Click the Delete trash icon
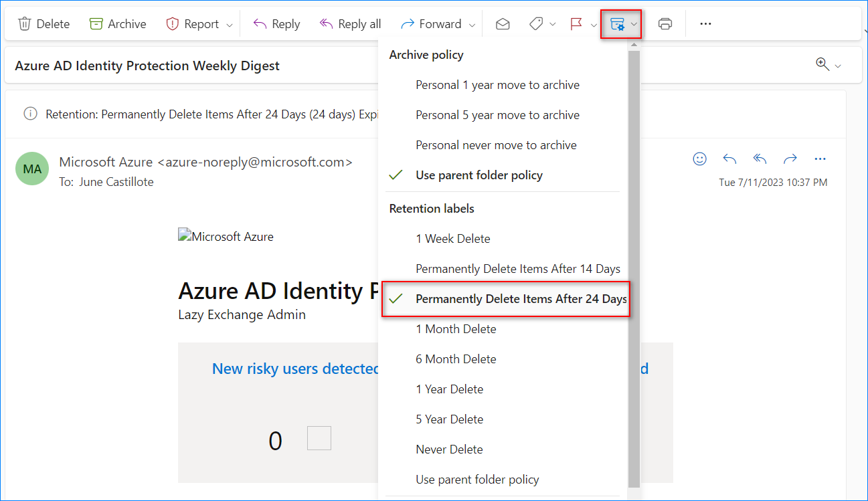The image size is (868, 501). click(x=25, y=24)
